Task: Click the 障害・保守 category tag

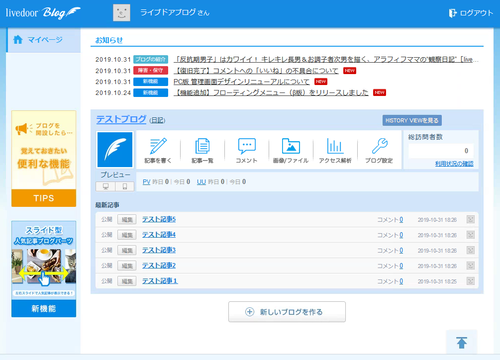Action: click(x=151, y=71)
